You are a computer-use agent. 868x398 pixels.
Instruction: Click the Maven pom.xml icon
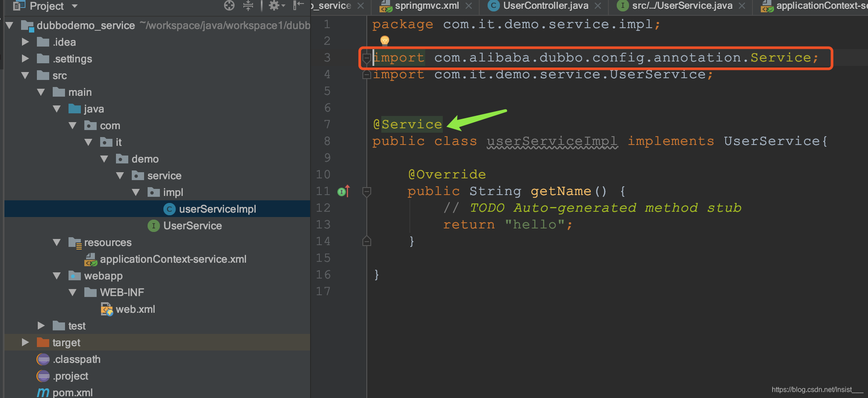coord(43,392)
